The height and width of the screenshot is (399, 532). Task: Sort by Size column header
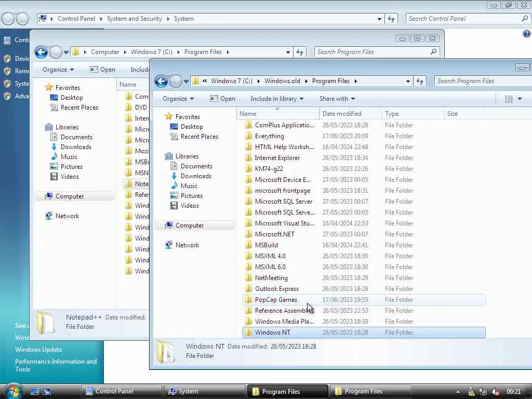point(464,114)
